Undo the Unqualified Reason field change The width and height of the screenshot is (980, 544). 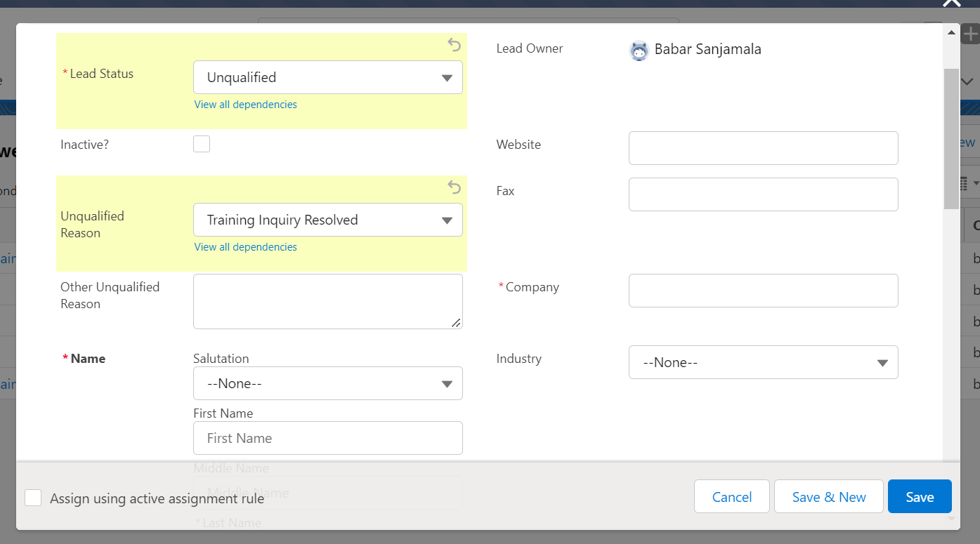pos(455,187)
